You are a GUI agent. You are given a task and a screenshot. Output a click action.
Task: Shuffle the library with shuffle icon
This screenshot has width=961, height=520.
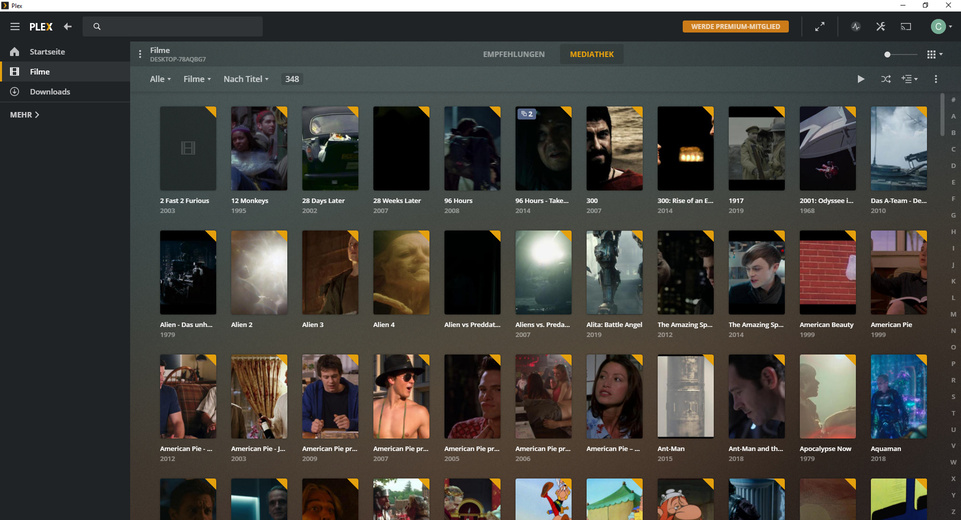tap(886, 79)
